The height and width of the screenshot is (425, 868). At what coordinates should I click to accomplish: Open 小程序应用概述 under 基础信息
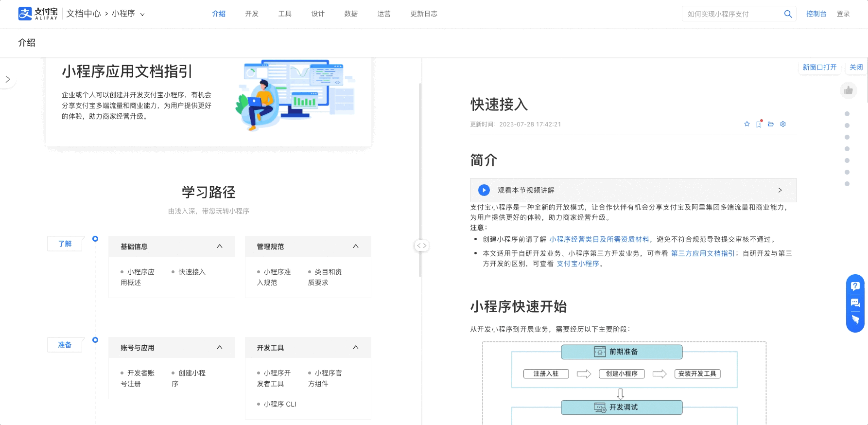[x=138, y=277]
